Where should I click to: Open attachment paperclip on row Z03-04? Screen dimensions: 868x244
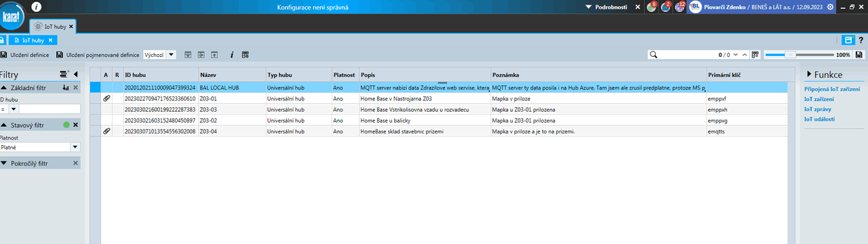[x=106, y=131]
